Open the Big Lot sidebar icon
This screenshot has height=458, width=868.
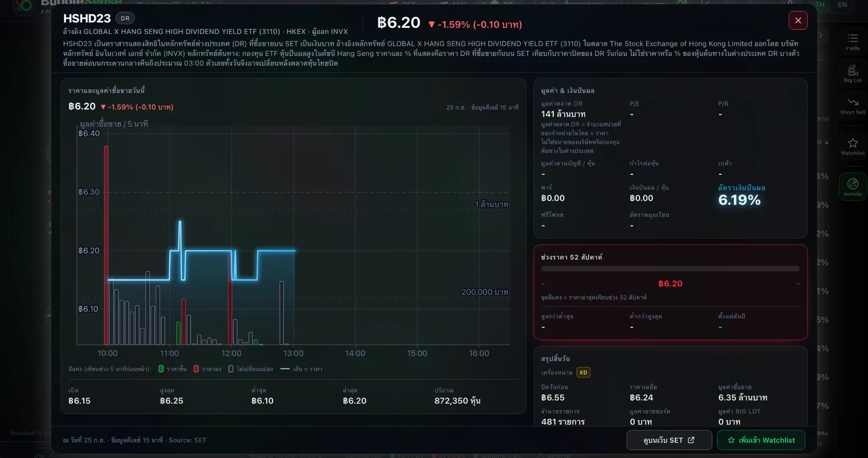[x=853, y=73]
